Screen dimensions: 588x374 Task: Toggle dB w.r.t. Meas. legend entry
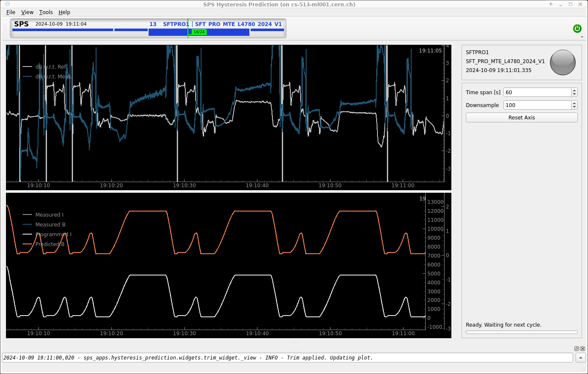tap(52, 77)
